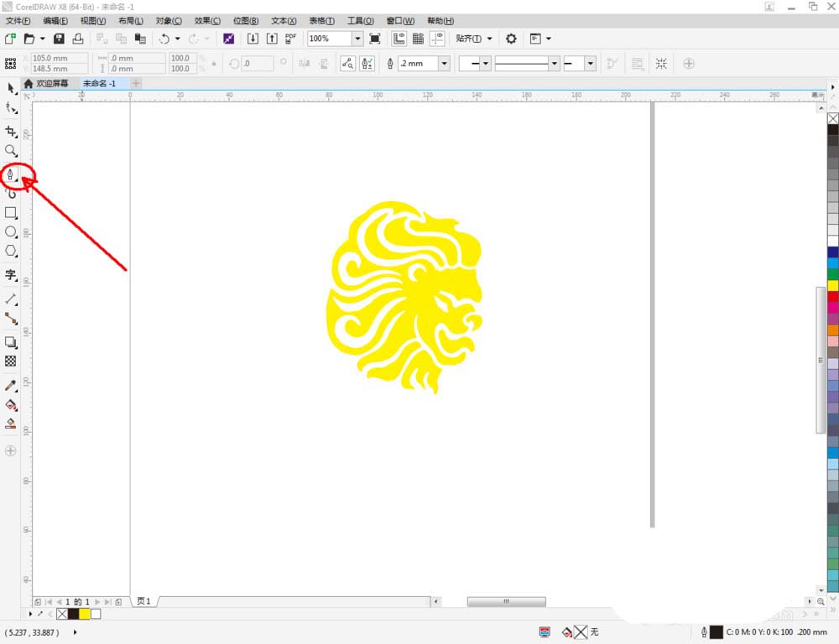Go to the next page arrow
Viewport: 839px width, 644px height.
point(97,602)
